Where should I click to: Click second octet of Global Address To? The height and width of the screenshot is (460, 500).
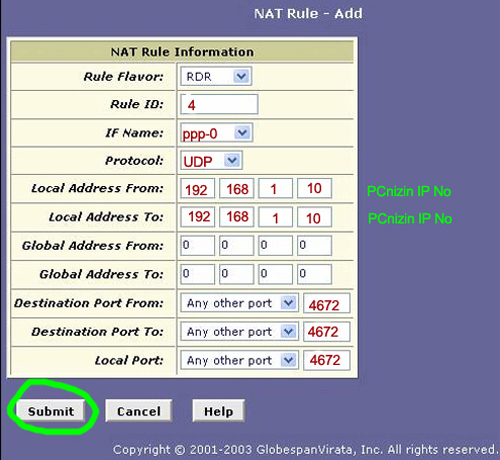[x=236, y=274]
